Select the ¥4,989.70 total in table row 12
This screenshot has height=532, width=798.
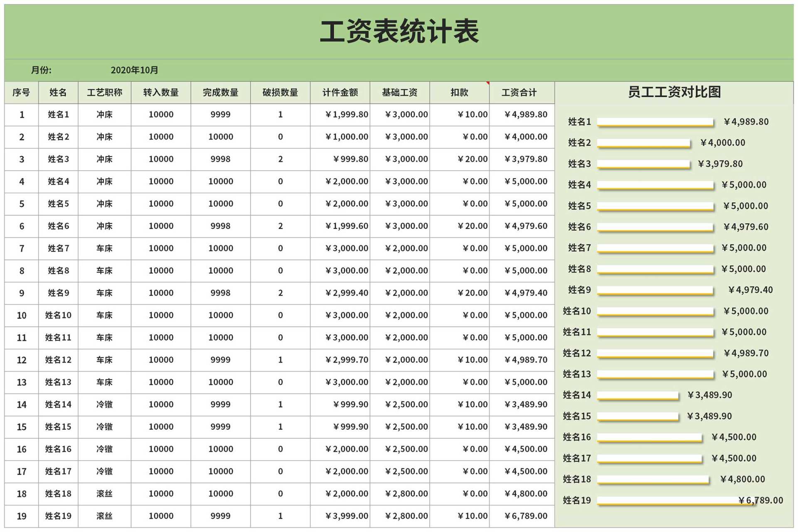click(x=522, y=360)
